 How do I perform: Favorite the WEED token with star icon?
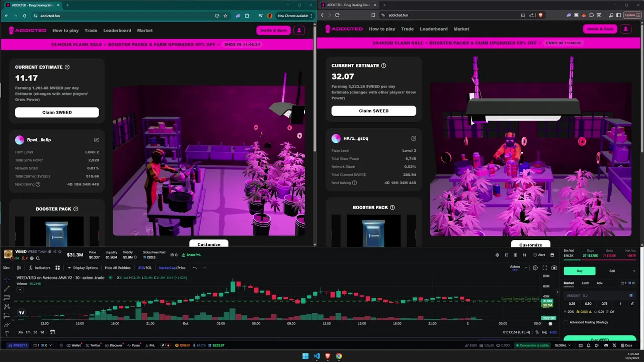click(x=60, y=251)
